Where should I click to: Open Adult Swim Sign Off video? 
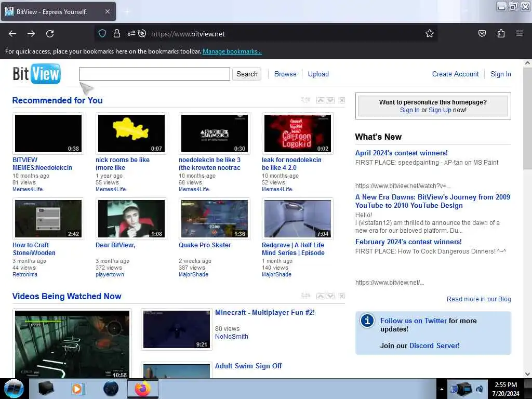pyautogui.click(x=248, y=366)
